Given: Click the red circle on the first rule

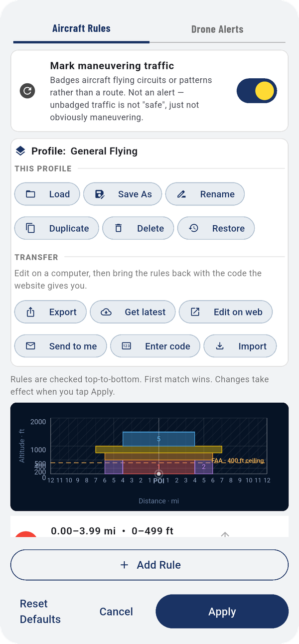Looking at the screenshot, I should tap(26, 534).
